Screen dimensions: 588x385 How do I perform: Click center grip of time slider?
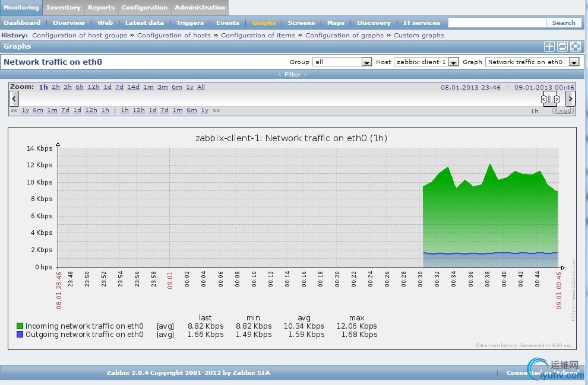click(x=550, y=99)
